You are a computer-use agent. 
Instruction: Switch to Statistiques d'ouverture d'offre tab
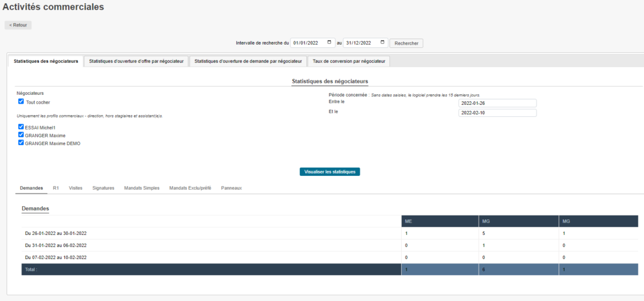point(136,61)
